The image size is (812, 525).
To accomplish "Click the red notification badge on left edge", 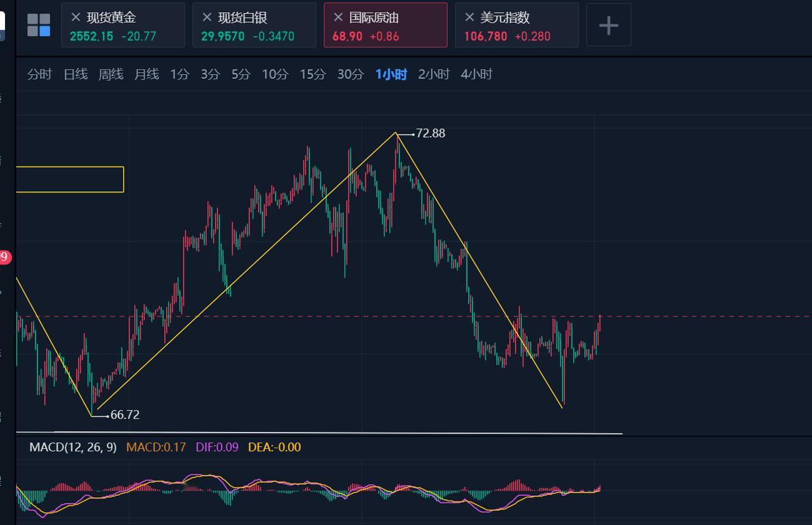I will coord(5,257).
